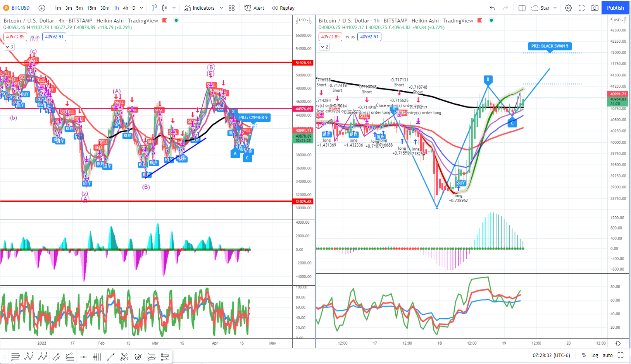Open left chart USD currency dropdown
The image size is (631, 364).
pyautogui.click(x=303, y=20)
